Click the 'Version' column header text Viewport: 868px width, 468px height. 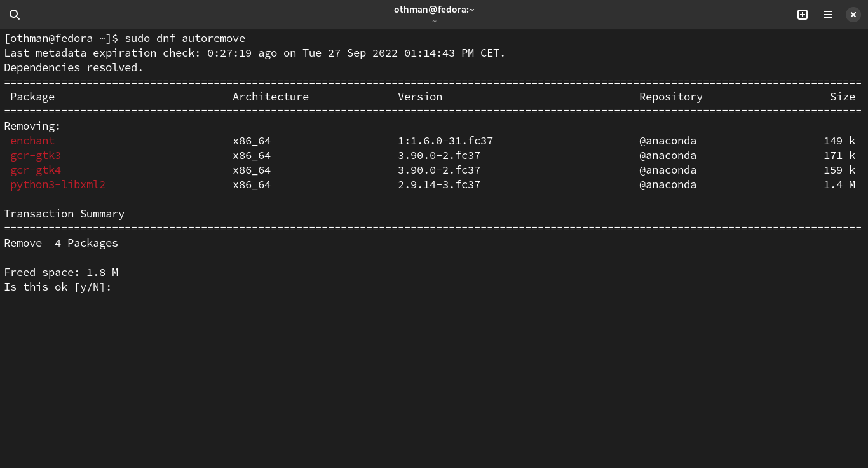click(x=420, y=97)
